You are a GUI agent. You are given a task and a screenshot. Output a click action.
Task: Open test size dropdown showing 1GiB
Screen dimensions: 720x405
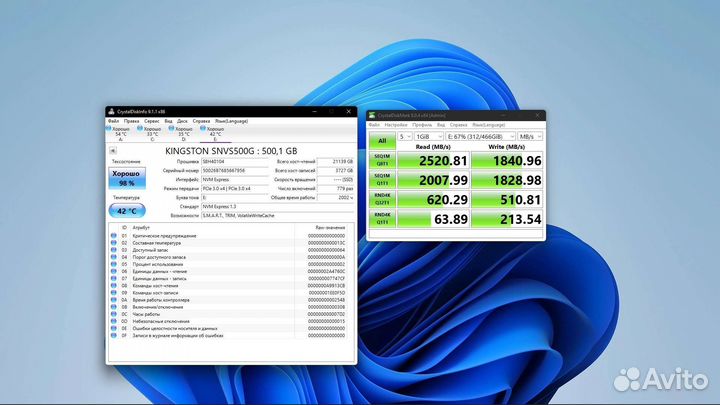(429, 136)
